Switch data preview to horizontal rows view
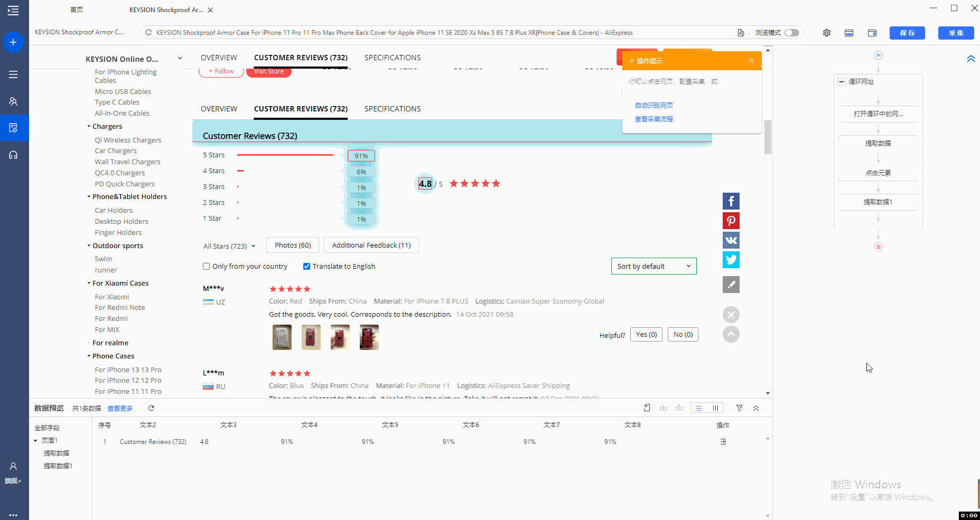980x520 pixels. point(699,408)
